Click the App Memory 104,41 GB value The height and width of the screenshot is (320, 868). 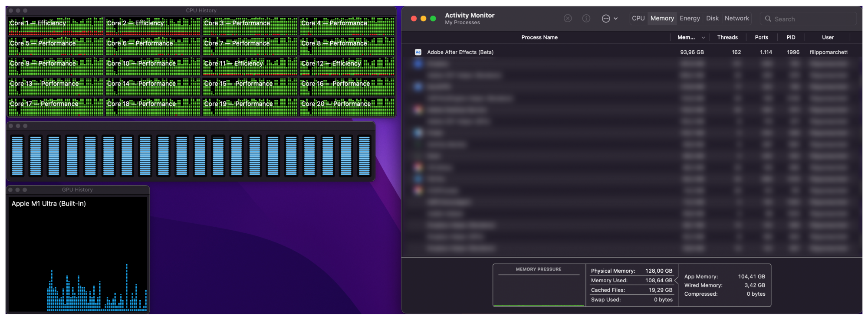click(751, 276)
